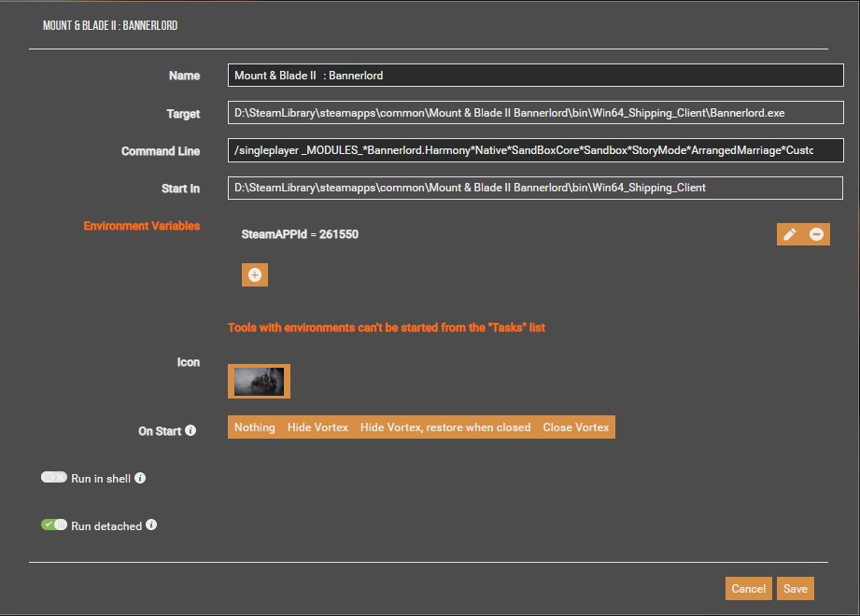This screenshot has width=860, height=616.
Task: Add a new environment variable
Action: tap(255, 275)
